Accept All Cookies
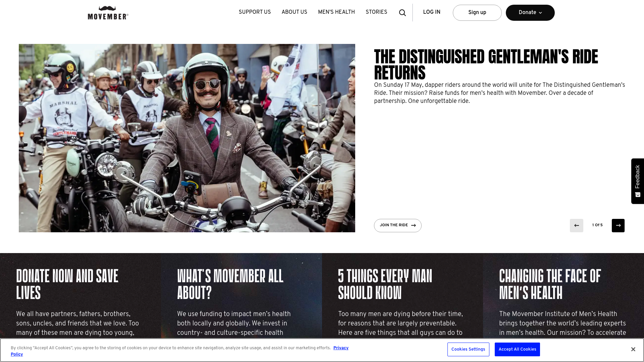The height and width of the screenshot is (362, 644). click(x=517, y=349)
